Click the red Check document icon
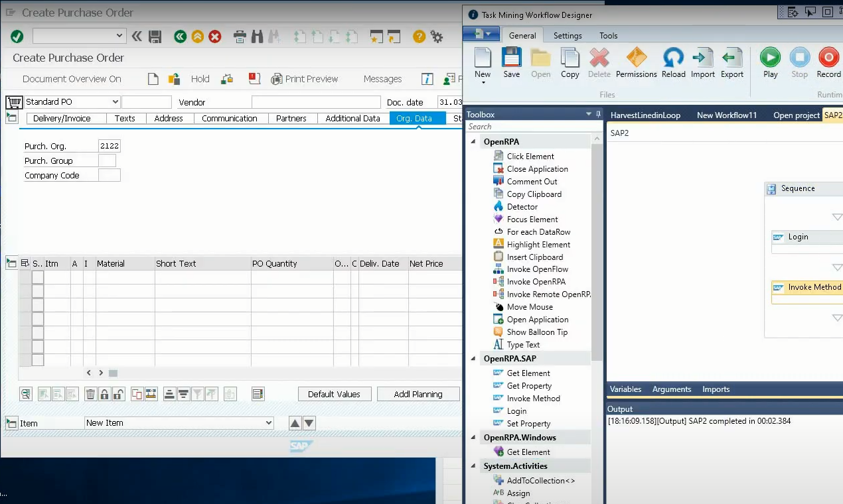843x504 pixels. pos(254,79)
